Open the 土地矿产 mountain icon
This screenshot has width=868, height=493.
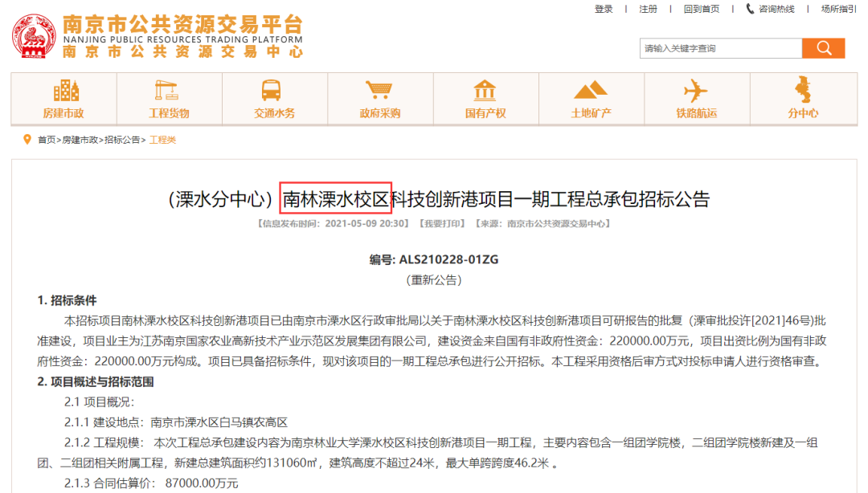click(x=591, y=90)
